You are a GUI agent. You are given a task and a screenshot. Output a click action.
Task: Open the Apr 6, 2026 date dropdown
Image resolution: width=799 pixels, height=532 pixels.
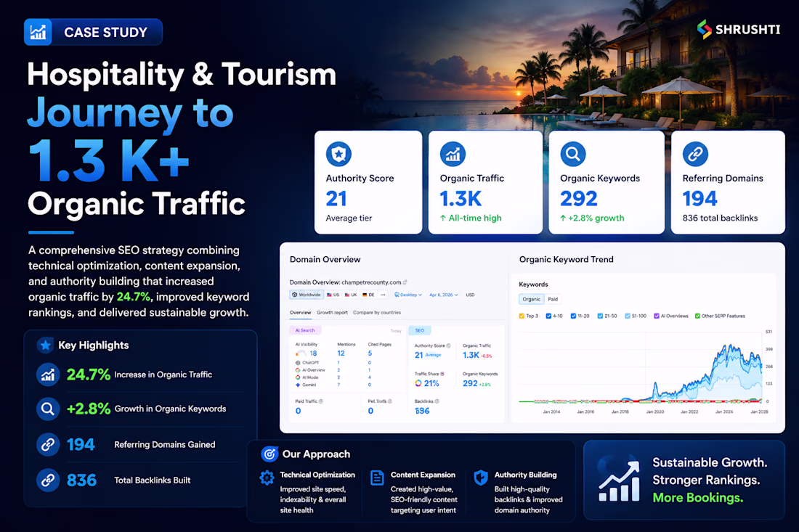point(443,295)
